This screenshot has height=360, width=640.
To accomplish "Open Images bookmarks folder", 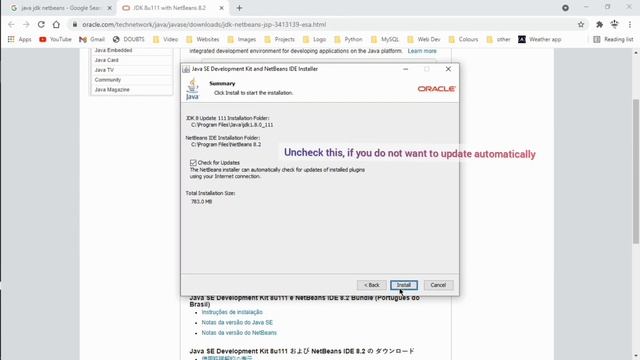I will pyautogui.click(x=242, y=39).
